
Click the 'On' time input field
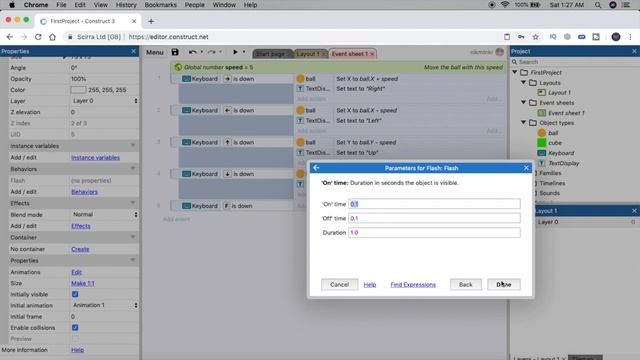pos(434,204)
